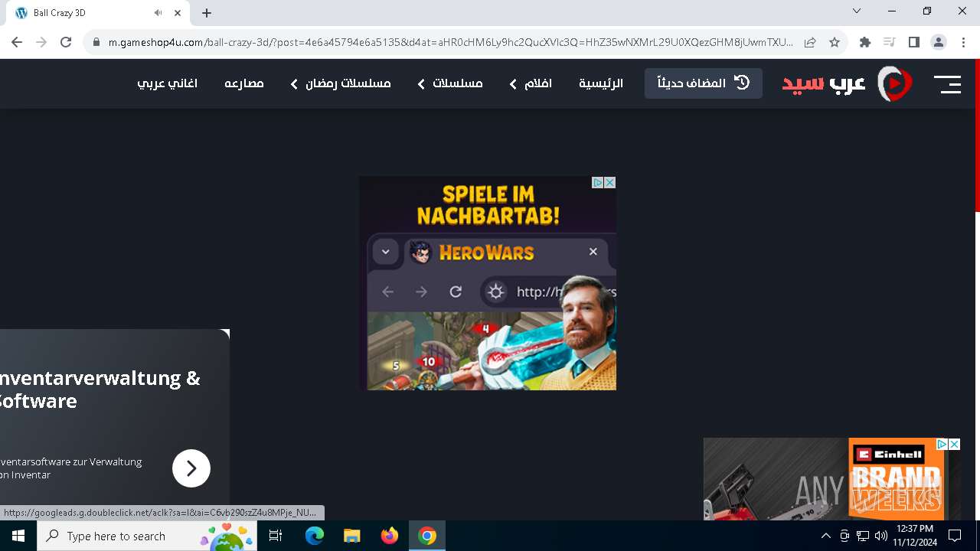The height and width of the screenshot is (551, 980).
Task: Go to the 'الرئيسية' home link
Action: [x=601, y=83]
